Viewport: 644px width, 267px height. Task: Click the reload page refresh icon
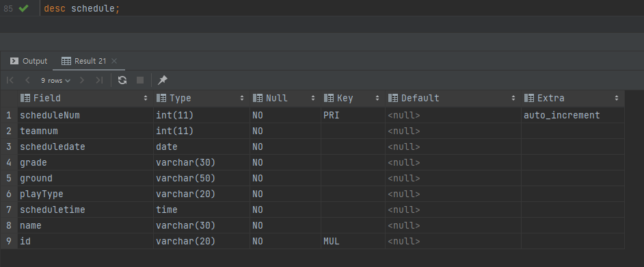click(122, 80)
